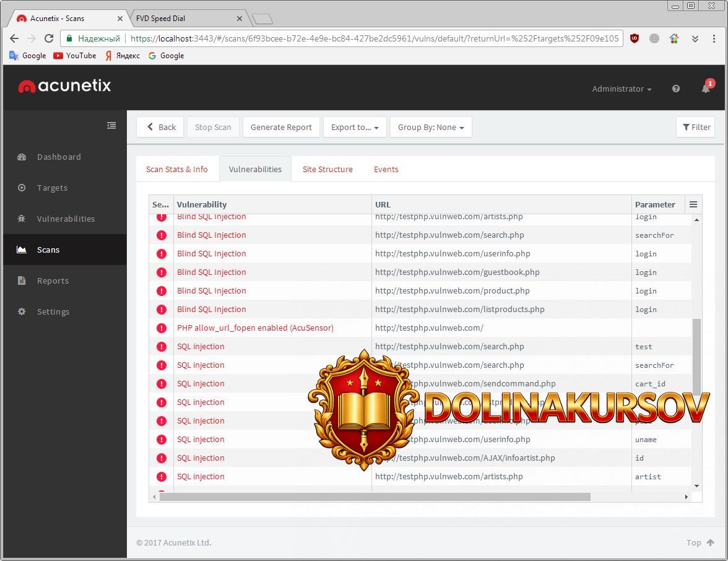Open the Group By: None dropdown
728x561 pixels.
(x=429, y=127)
